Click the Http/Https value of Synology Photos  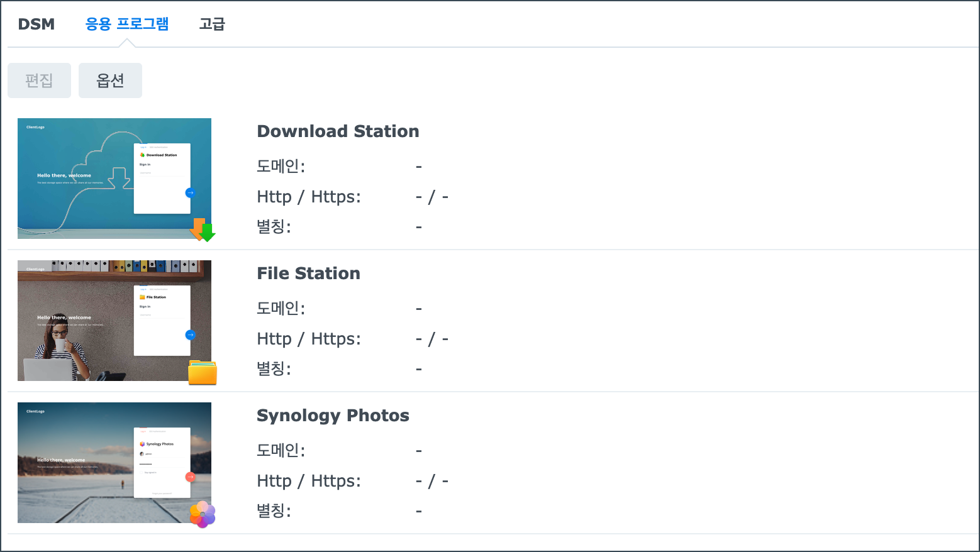click(x=432, y=482)
